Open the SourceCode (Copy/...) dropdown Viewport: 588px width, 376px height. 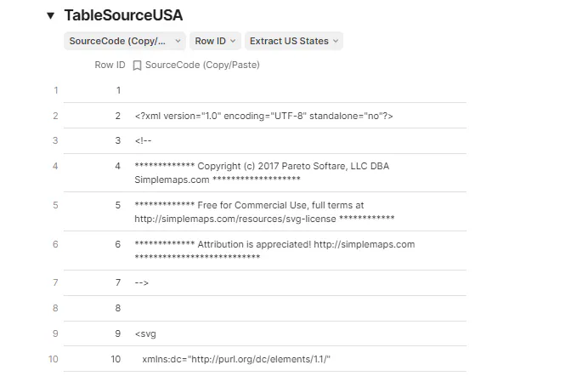click(125, 41)
